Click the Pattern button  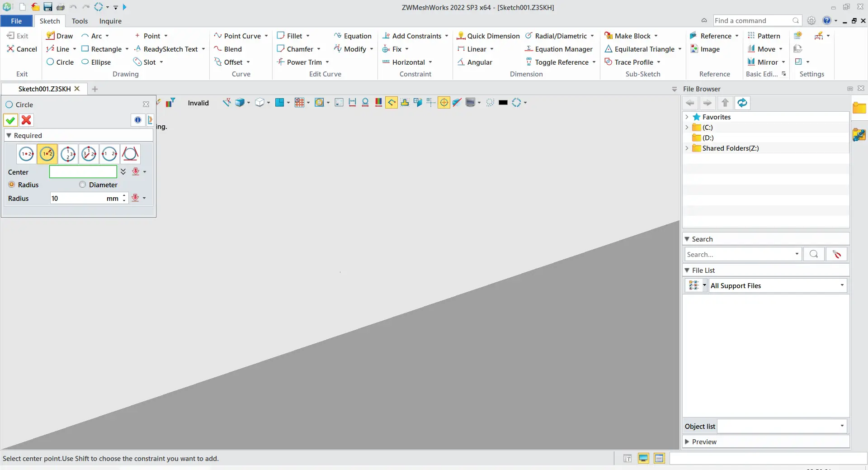[x=764, y=36]
